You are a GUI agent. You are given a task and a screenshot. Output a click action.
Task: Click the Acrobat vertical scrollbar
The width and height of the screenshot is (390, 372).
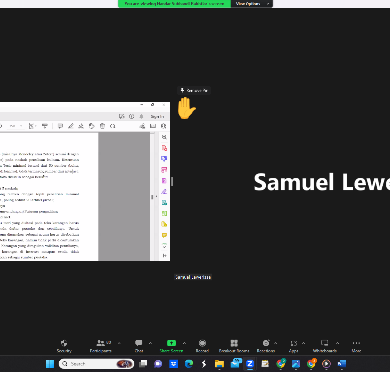152,197
